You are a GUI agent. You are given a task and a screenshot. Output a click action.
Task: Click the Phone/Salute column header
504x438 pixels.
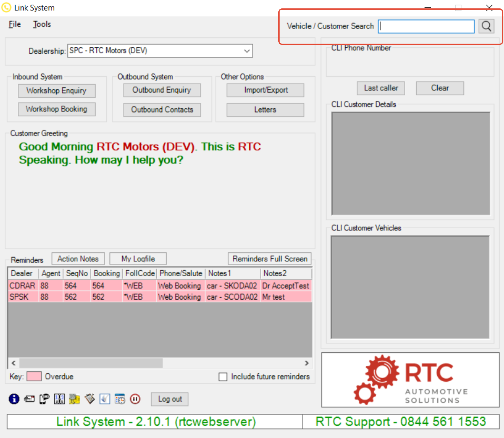click(181, 273)
